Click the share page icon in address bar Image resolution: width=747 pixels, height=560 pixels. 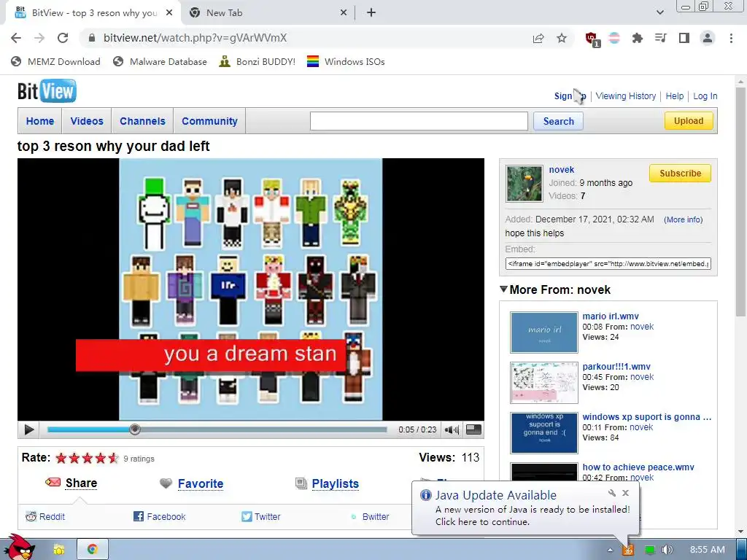(x=538, y=38)
